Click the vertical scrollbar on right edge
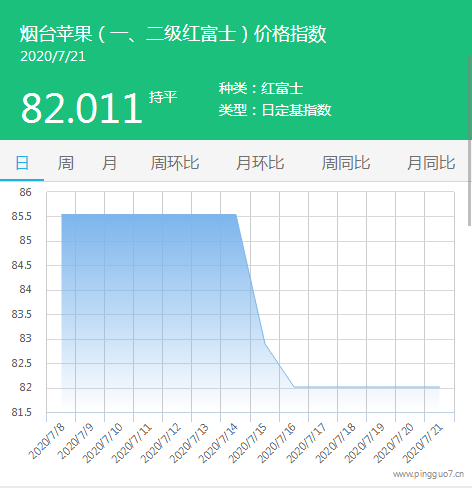The height and width of the screenshot is (488, 472). pos(470,140)
